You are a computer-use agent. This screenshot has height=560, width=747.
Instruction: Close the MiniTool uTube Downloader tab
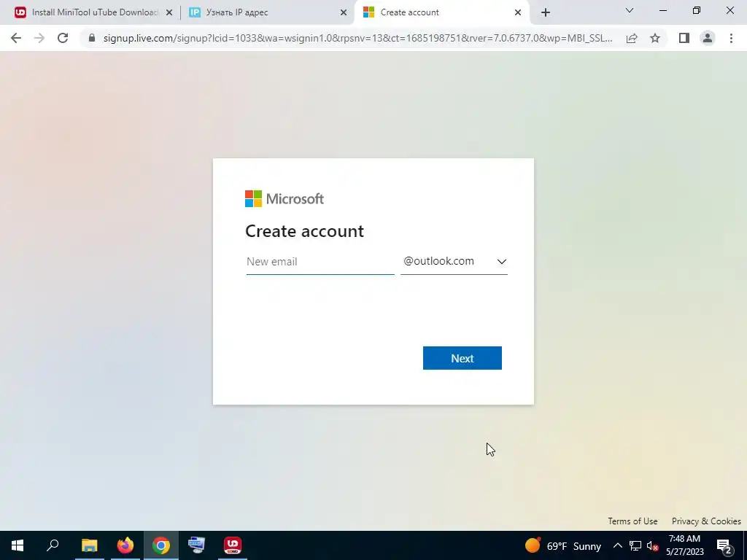tap(169, 12)
